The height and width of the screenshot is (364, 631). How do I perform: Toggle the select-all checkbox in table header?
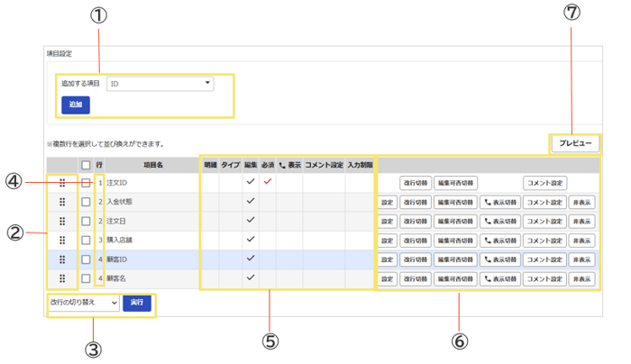[x=86, y=165]
